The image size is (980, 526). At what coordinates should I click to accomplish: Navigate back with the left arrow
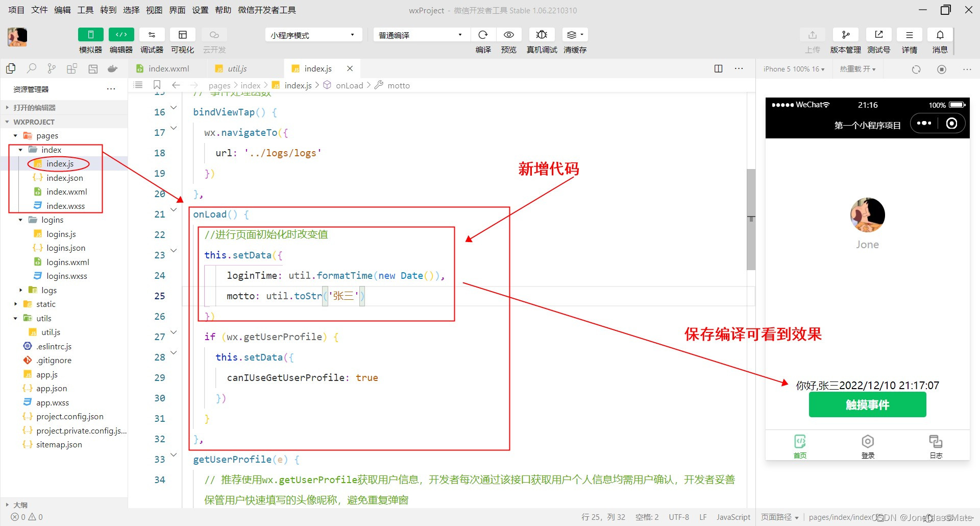coord(176,85)
